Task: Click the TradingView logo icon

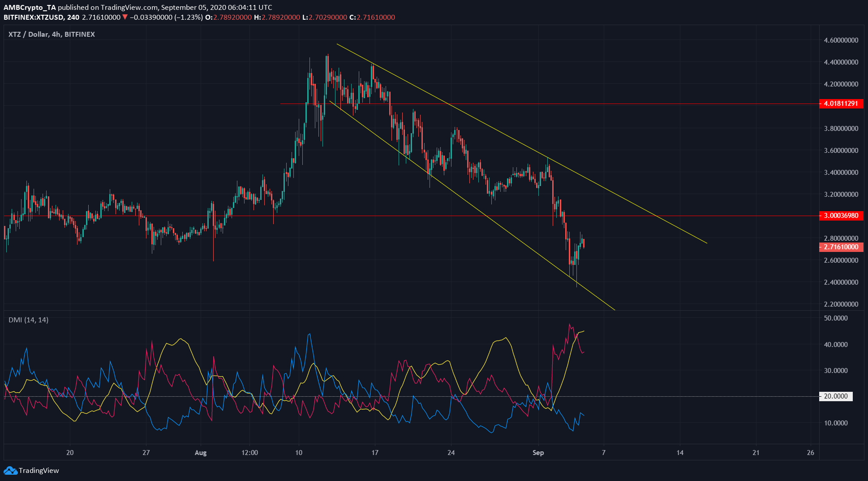Action: pyautogui.click(x=10, y=470)
